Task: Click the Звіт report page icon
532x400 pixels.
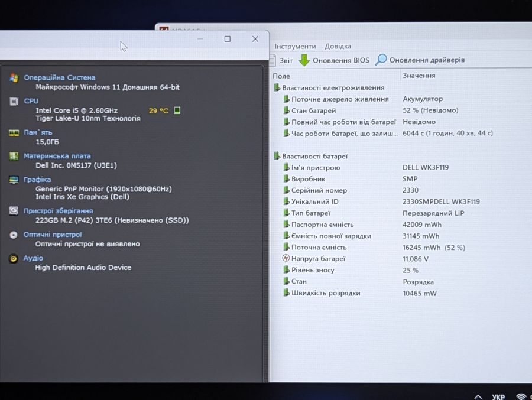Action: [273, 60]
